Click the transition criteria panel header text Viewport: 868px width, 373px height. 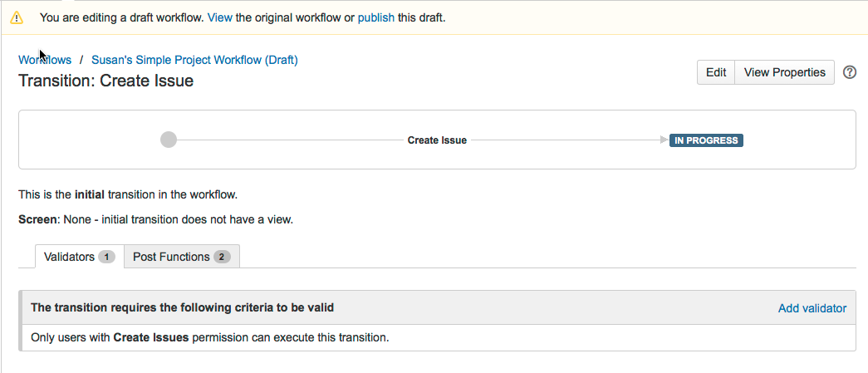pos(182,307)
